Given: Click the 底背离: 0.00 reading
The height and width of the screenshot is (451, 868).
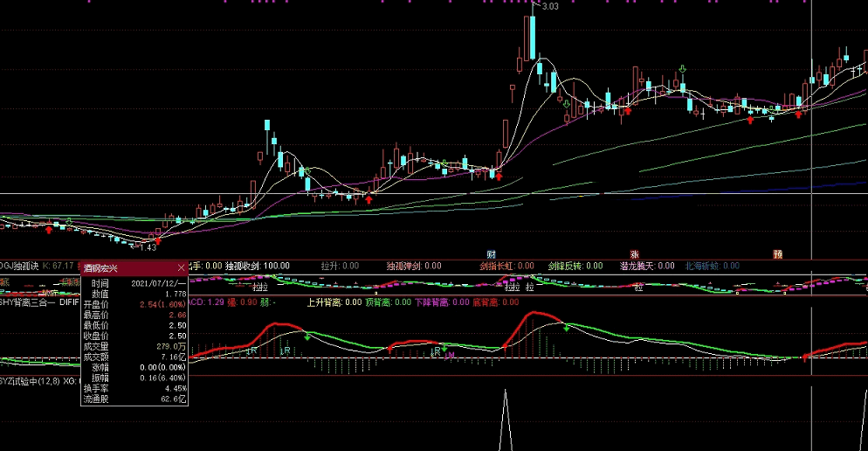Looking at the screenshot, I should 495,302.
